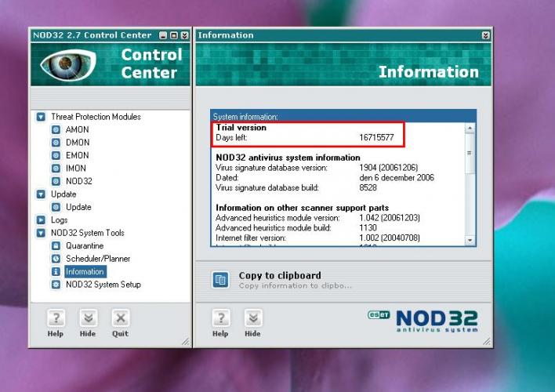This screenshot has height=392, width=555.
Task: Click the icon next to Update child item
Action: point(56,207)
